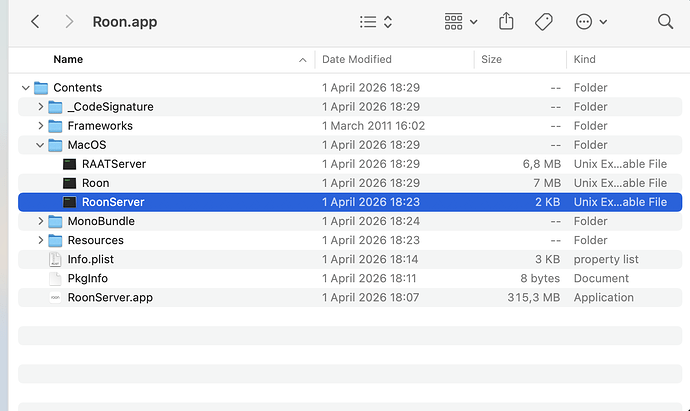Expand the MonoBundle folder
The width and height of the screenshot is (690, 411).
coord(40,221)
